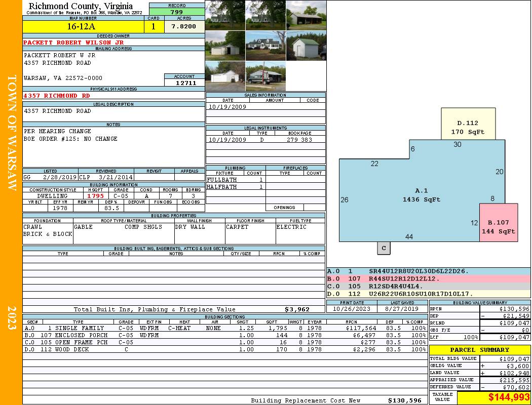Image resolution: width=532 pixels, height=405 pixels.
Task: Click the last saved date 8/27/2019
Action: (x=402, y=309)
